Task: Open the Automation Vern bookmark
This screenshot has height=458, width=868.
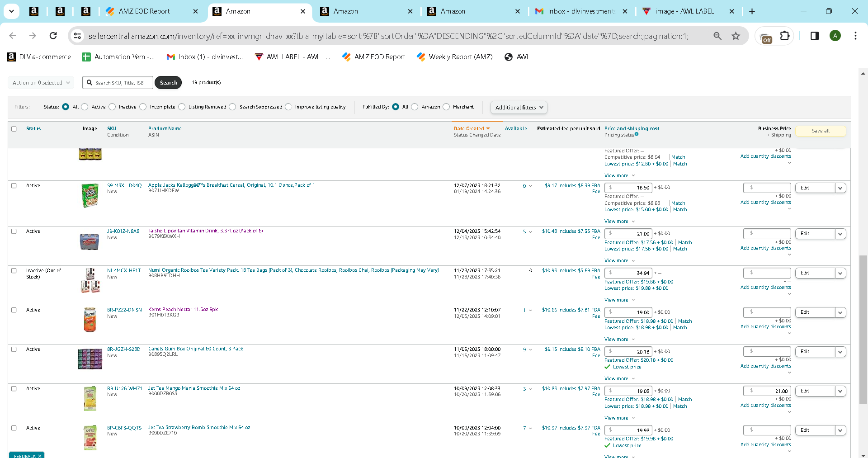Action: coord(118,57)
